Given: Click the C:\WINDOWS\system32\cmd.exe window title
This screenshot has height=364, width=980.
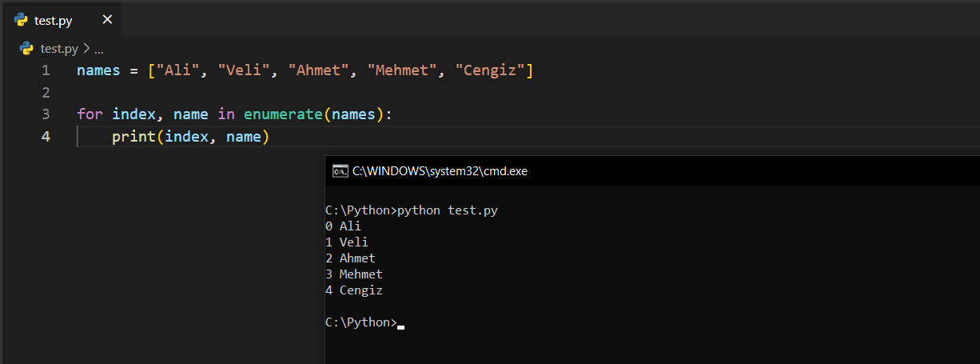Looking at the screenshot, I should 440,170.
